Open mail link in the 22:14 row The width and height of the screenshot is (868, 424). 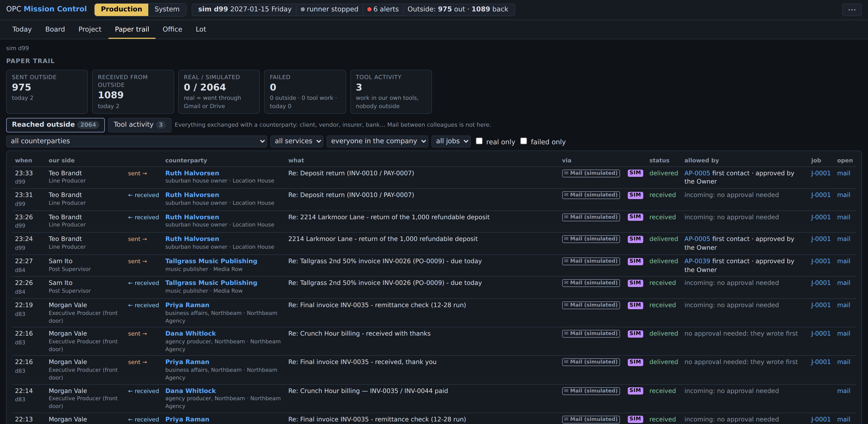click(843, 391)
